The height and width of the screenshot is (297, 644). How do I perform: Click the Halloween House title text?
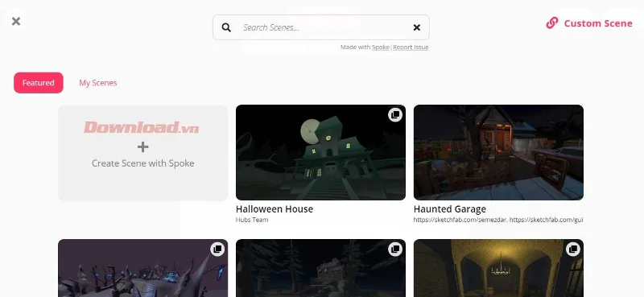(275, 209)
